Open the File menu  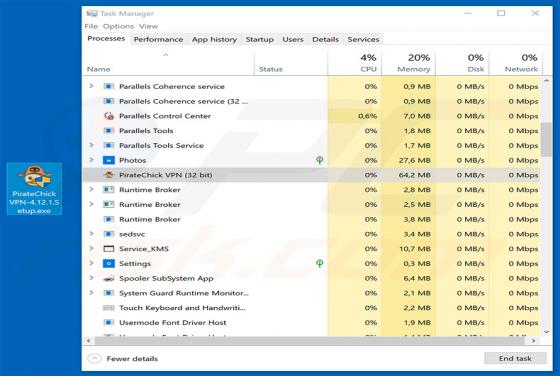click(x=91, y=26)
